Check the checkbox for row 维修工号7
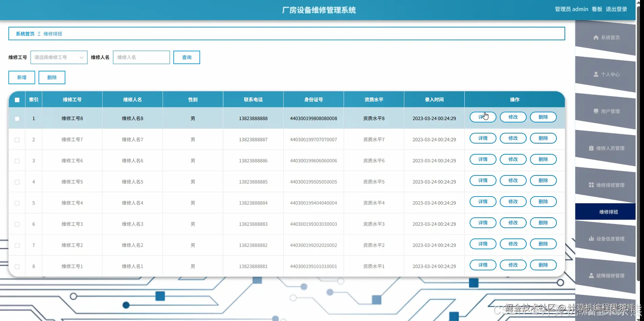The width and height of the screenshot is (644, 321). coord(17,140)
